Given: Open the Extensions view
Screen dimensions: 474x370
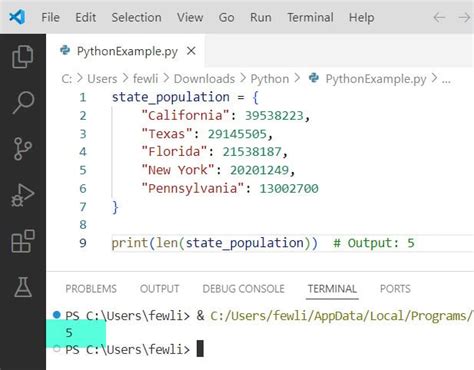Looking at the screenshot, I should (x=23, y=241).
